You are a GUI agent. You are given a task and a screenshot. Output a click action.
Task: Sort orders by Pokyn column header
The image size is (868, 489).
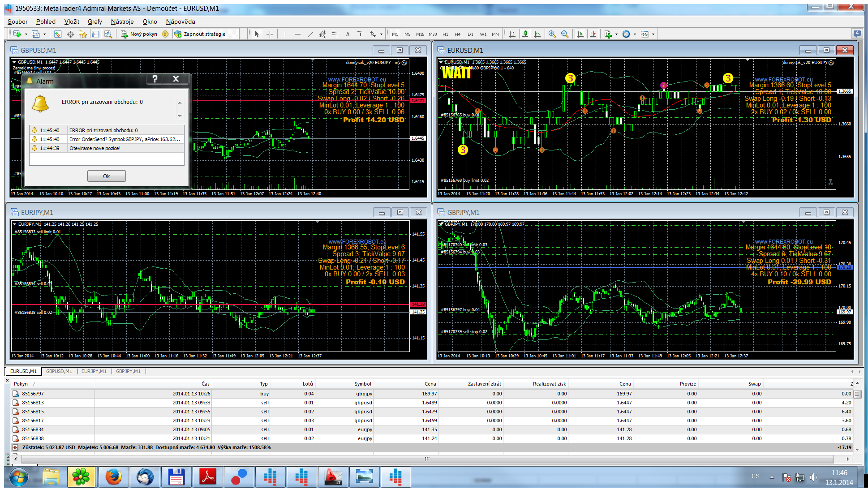[53, 384]
